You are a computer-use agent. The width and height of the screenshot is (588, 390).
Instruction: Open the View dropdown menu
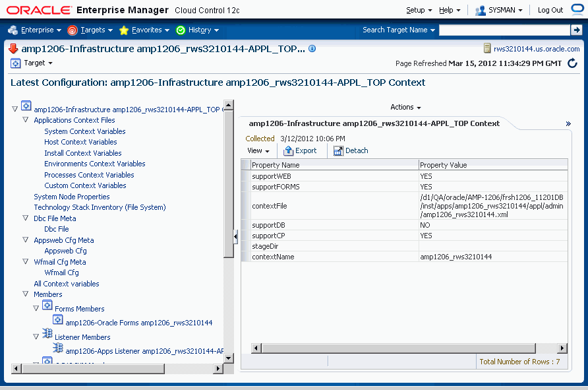click(258, 150)
